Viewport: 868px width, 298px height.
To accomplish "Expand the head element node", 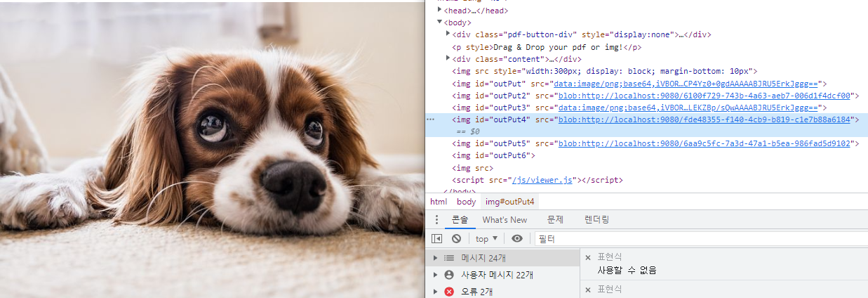I will pyautogui.click(x=440, y=11).
